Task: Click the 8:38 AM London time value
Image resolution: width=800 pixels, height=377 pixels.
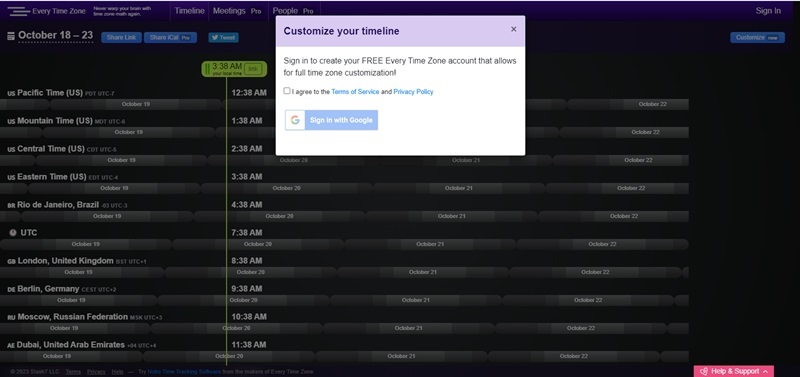Action: coord(248,261)
